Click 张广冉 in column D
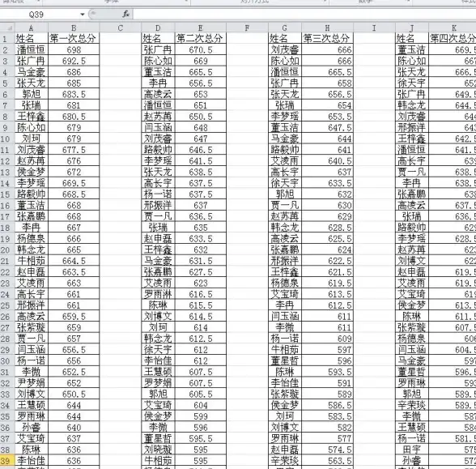476x469 pixels. pos(158,49)
